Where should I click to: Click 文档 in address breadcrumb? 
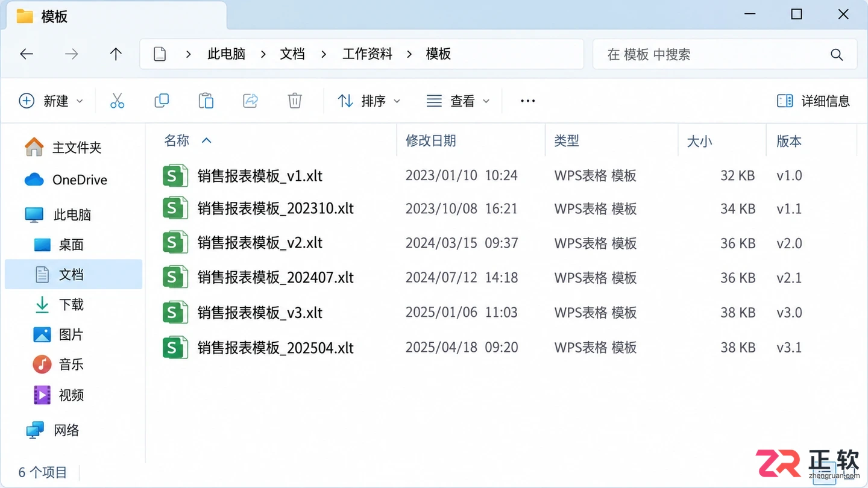[x=292, y=54]
